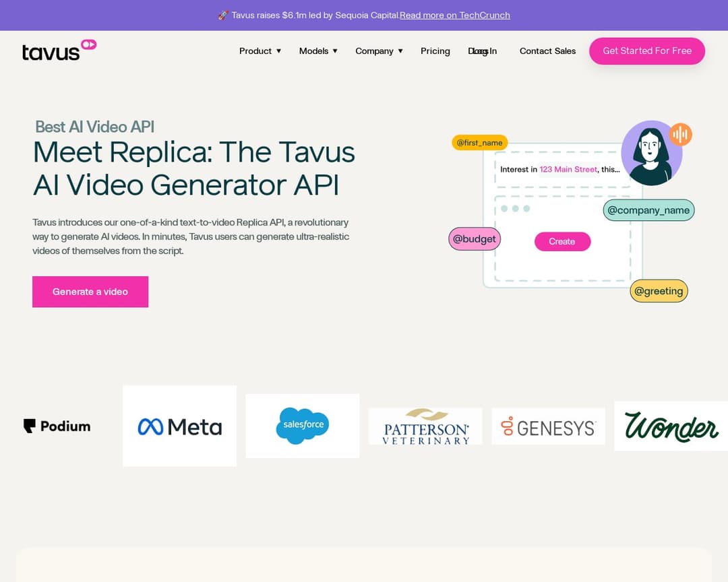Click the Meta logo
Image resolution: width=728 pixels, height=582 pixels.
[x=179, y=426]
